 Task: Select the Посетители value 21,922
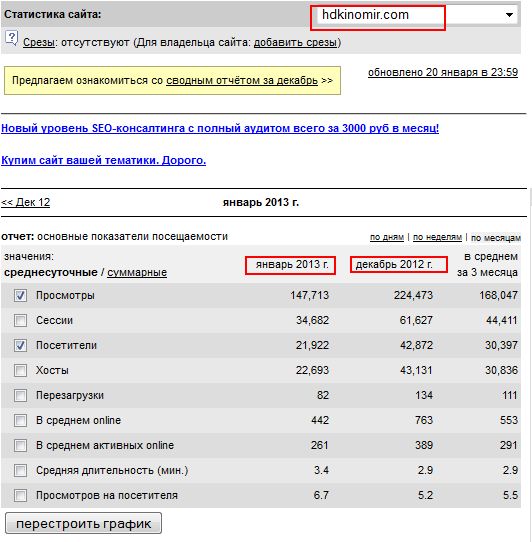(x=312, y=345)
